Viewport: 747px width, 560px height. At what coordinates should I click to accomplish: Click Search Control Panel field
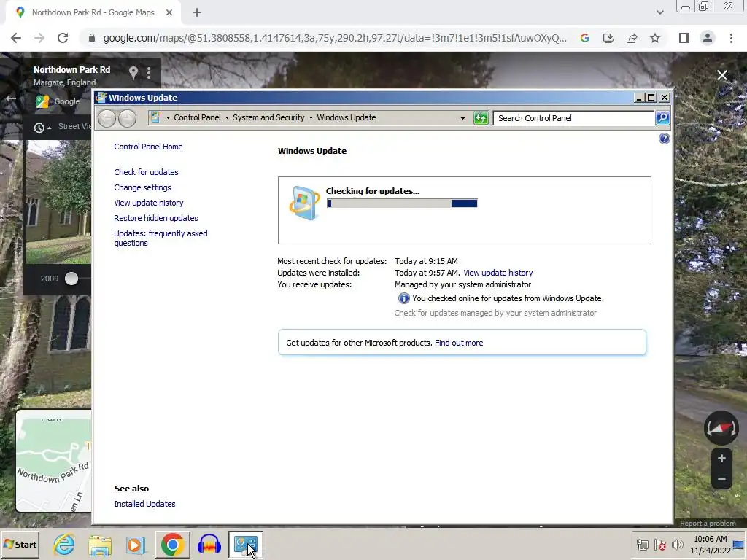coord(573,118)
